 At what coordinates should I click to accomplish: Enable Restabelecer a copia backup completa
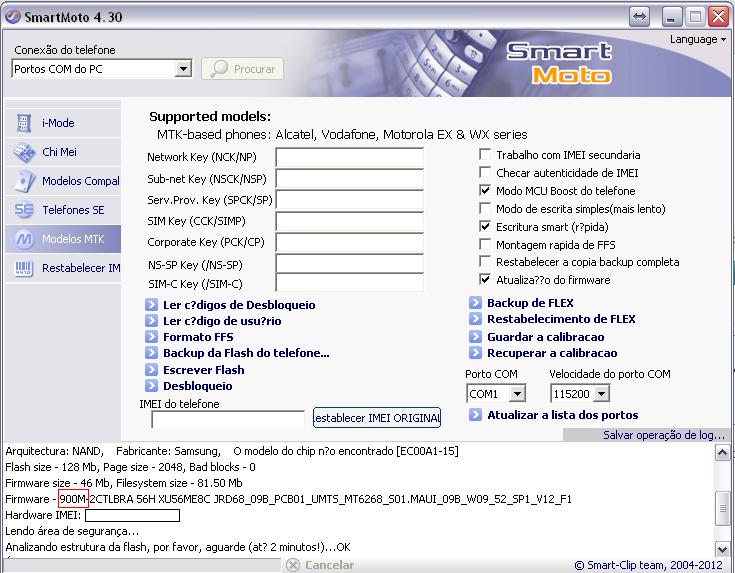coord(485,262)
